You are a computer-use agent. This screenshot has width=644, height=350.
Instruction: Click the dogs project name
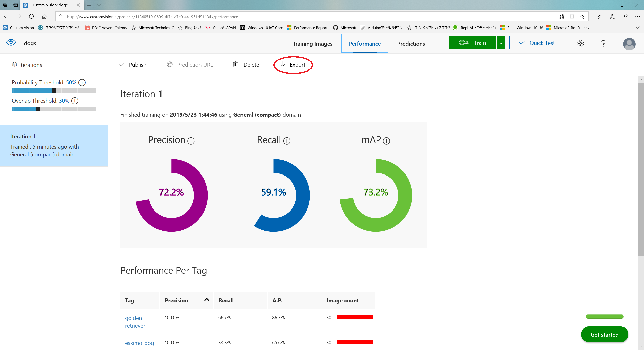tap(30, 43)
